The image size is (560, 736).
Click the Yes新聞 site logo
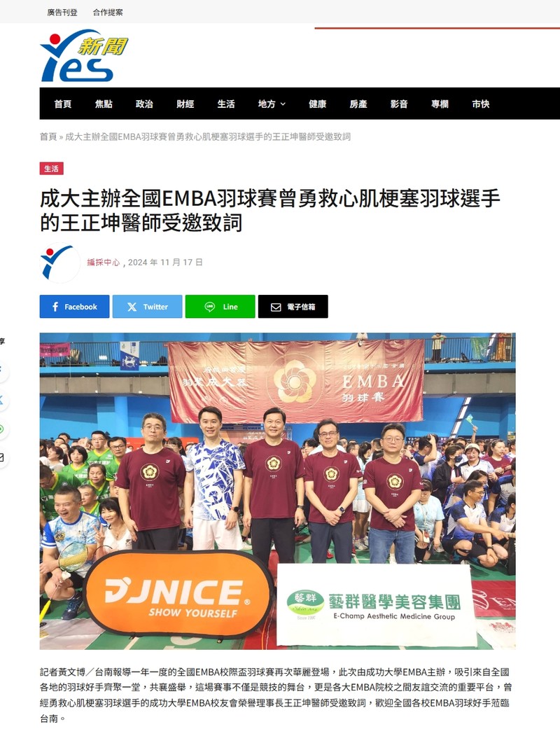83,55
